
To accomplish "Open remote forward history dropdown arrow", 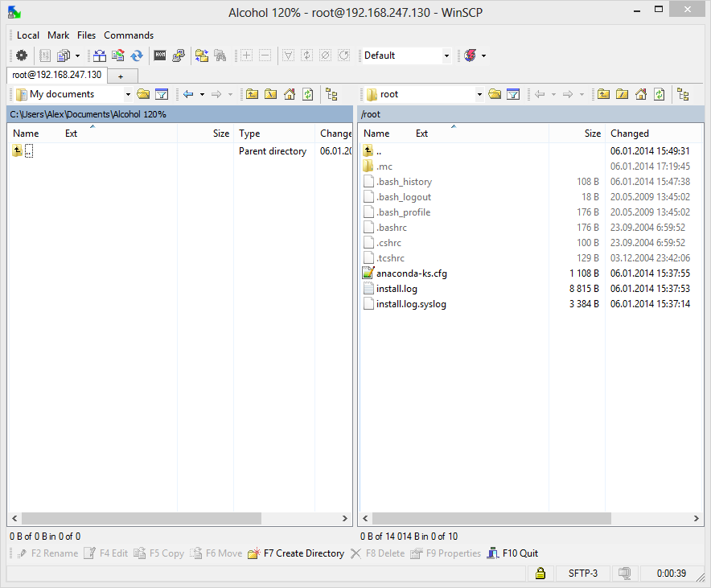I will point(582,94).
